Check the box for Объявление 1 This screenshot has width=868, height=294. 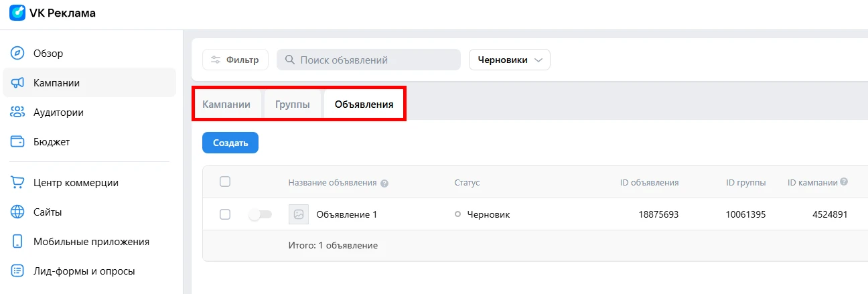click(225, 214)
